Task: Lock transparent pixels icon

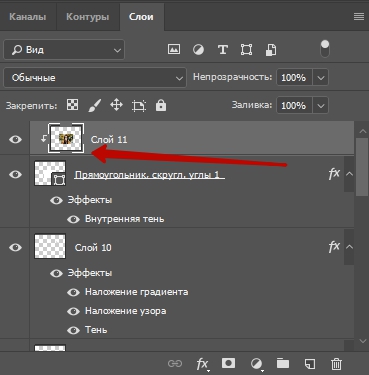Action: (73, 105)
